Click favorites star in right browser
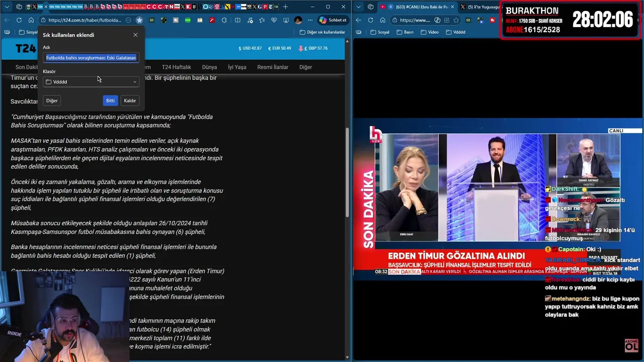 tap(456, 20)
